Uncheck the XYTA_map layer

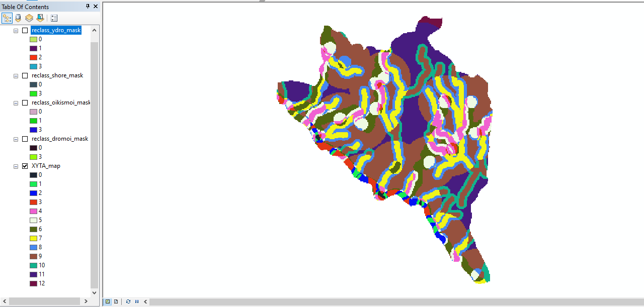point(24,166)
